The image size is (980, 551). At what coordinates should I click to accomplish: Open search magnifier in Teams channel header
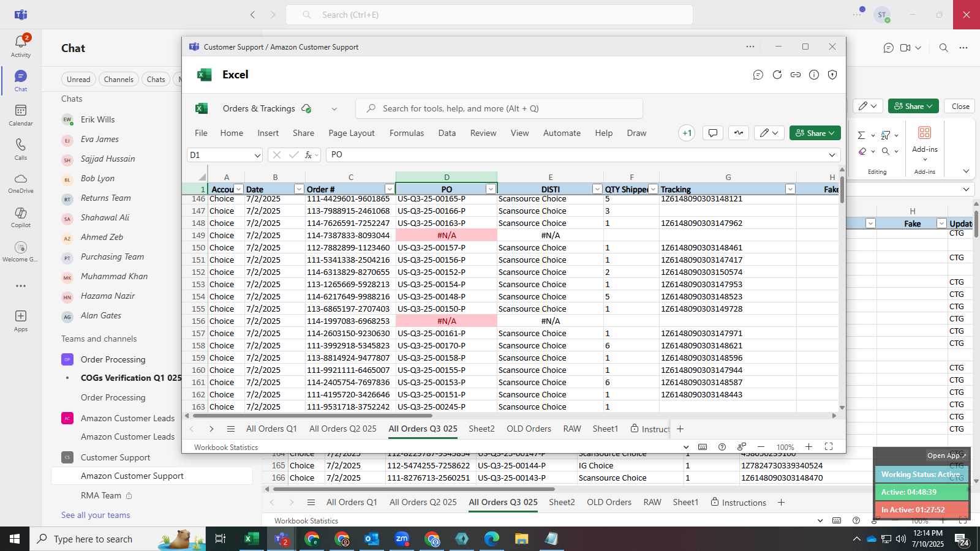[x=943, y=48]
